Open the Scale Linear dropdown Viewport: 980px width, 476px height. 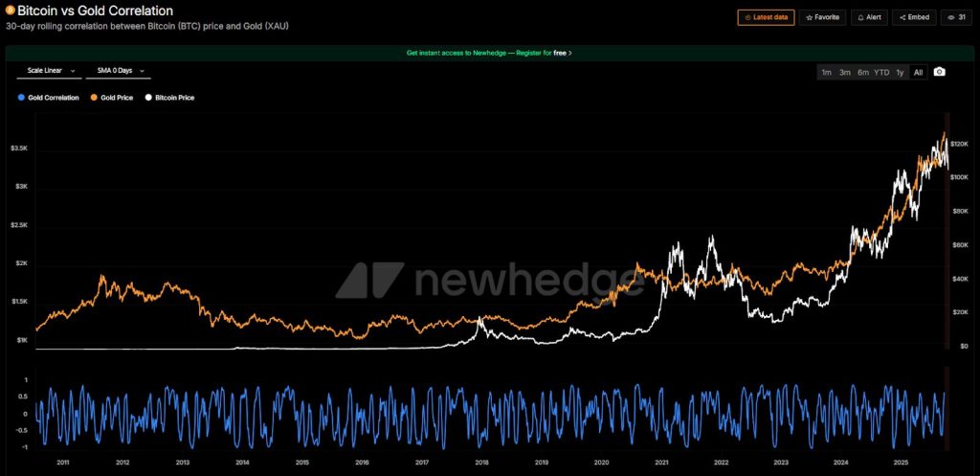click(49, 71)
